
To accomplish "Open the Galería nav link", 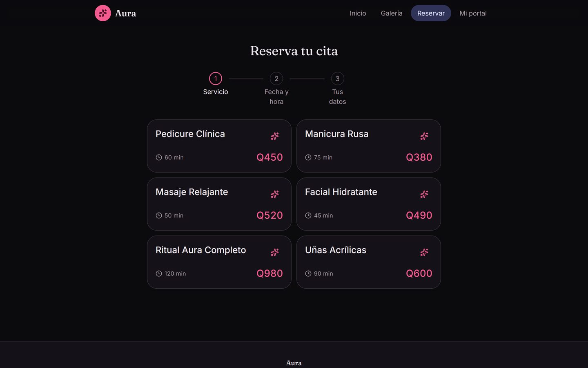I will 392,13.
